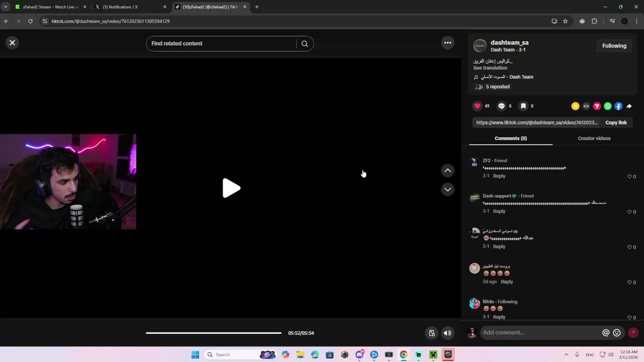The width and height of the screenshot is (644, 362).
Task: Reply to Dash-support's comment
Action: [499, 211]
